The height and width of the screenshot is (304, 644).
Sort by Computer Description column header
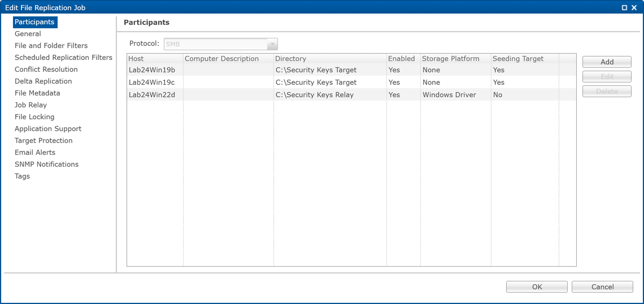(x=228, y=59)
